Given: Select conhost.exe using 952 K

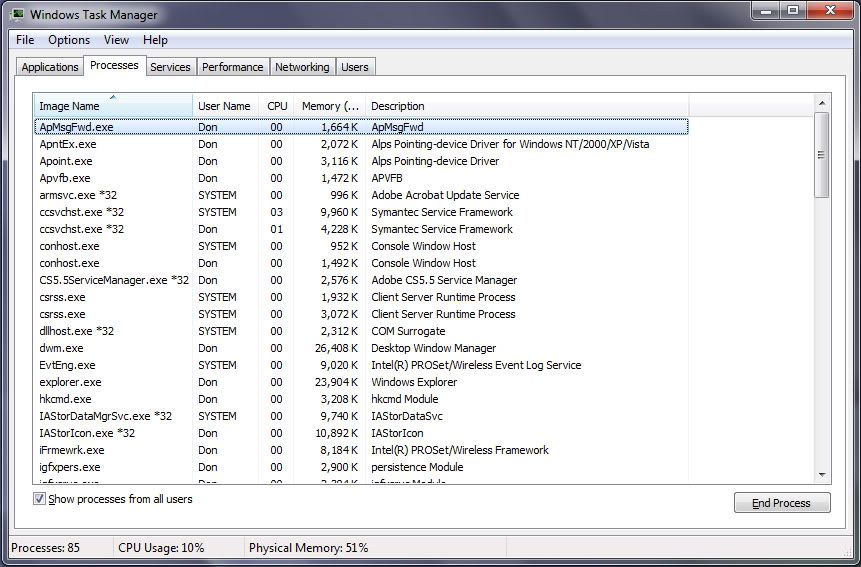Looking at the screenshot, I should [x=361, y=246].
